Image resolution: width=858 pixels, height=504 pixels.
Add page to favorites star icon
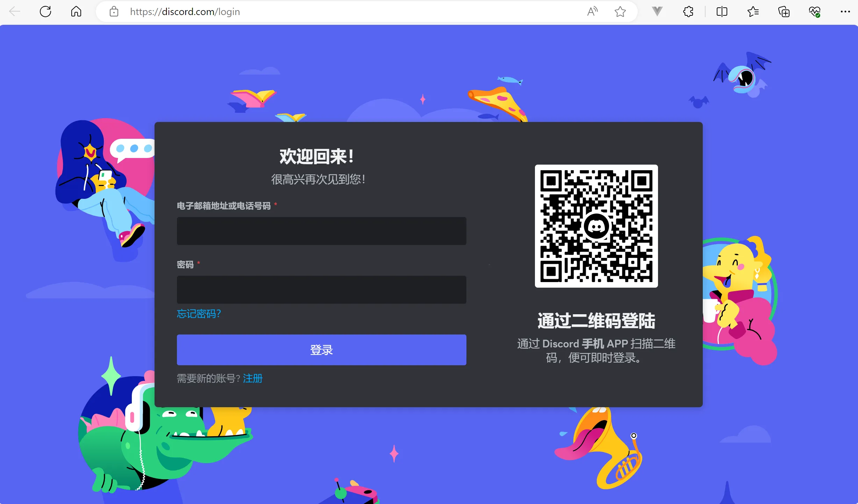pyautogui.click(x=620, y=12)
